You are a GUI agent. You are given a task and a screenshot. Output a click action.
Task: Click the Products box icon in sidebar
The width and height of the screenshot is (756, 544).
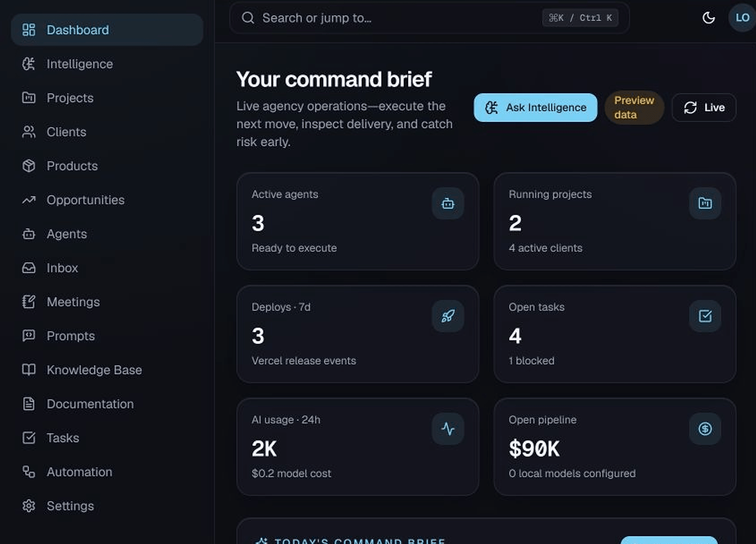(x=29, y=166)
